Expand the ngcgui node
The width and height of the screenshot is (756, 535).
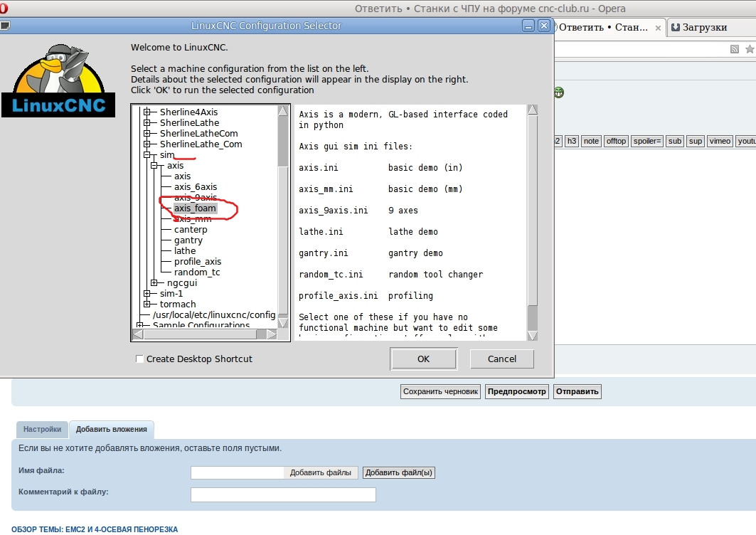154,282
